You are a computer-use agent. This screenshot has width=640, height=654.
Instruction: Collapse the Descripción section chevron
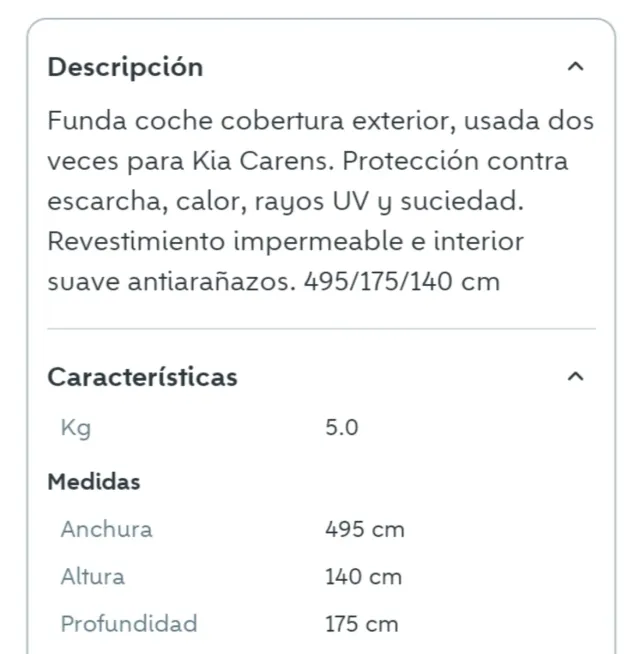coord(574,67)
